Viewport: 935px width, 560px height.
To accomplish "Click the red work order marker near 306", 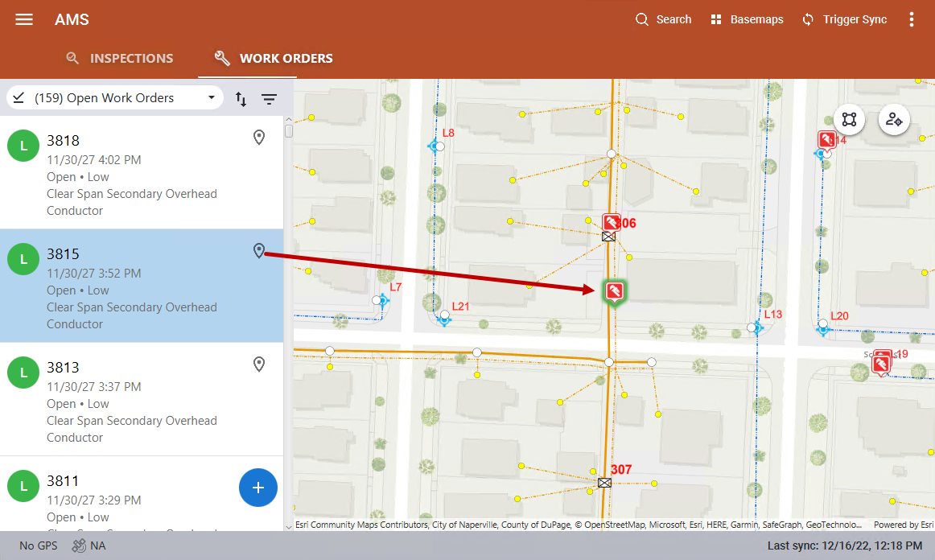I will [611, 222].
